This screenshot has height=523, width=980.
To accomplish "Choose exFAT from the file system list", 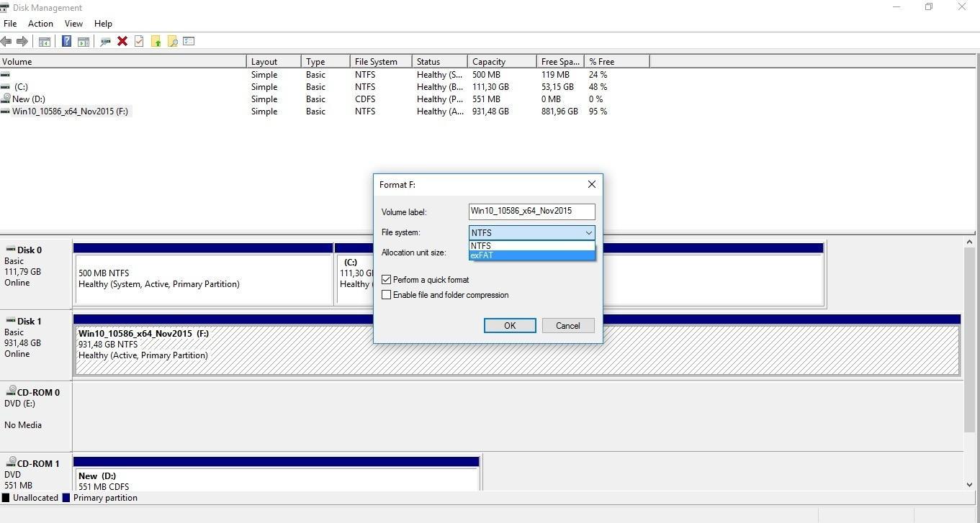I will [x=531, y=255].
